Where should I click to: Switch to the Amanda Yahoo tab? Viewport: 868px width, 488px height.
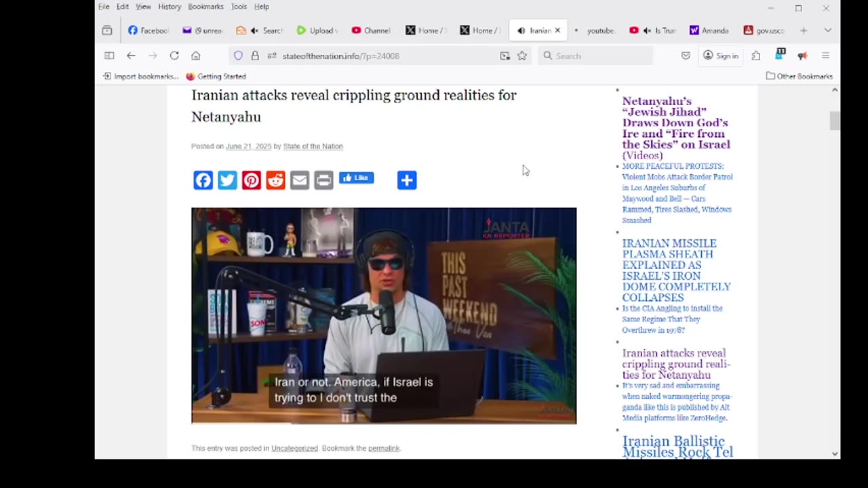710,30
